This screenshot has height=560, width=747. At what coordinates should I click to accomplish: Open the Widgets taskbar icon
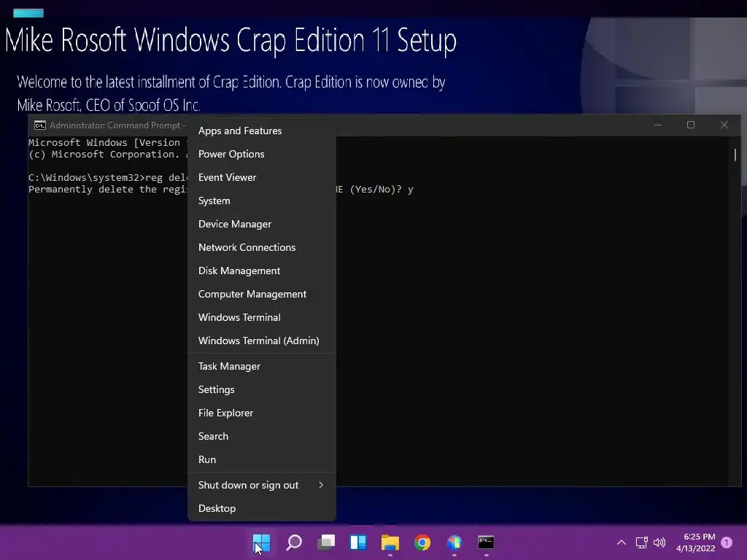pos(358,542)
